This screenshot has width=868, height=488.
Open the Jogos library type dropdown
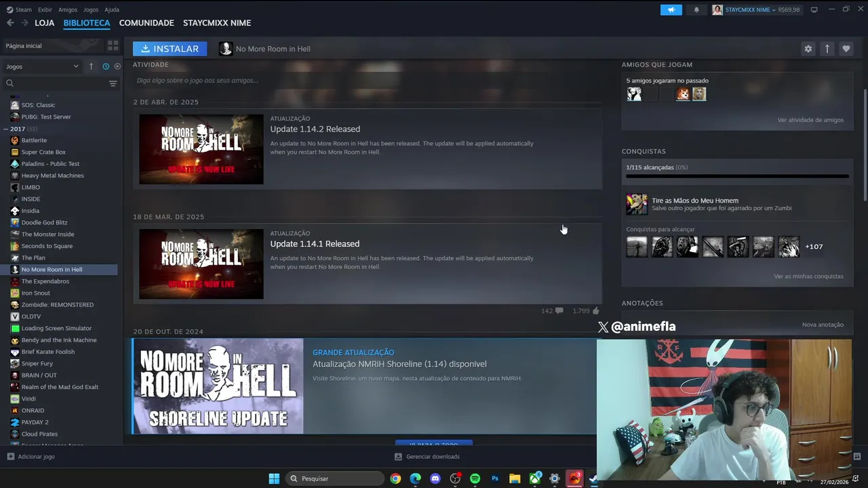(x=42, y=66)
